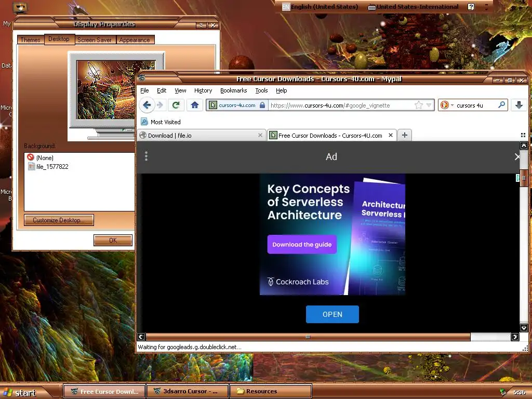
Task: Click the forward navigation arrow
Action: pyautogui.click(x=160, y=105)
